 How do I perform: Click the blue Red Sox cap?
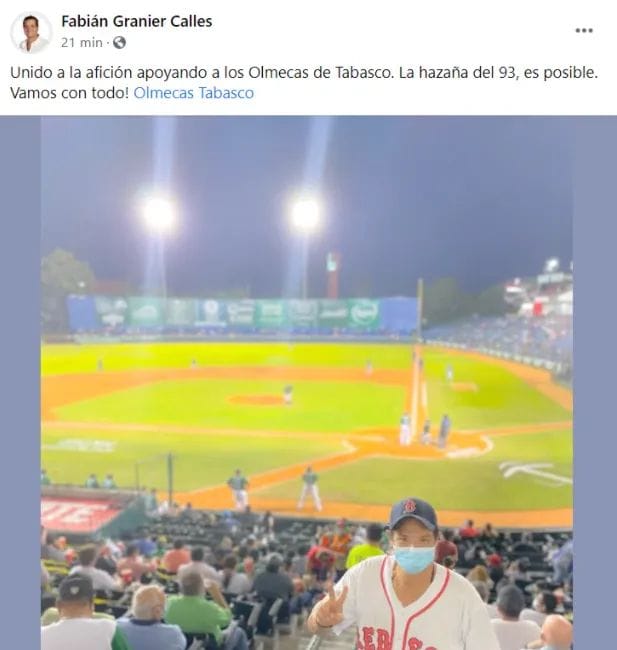coord(412,514)
